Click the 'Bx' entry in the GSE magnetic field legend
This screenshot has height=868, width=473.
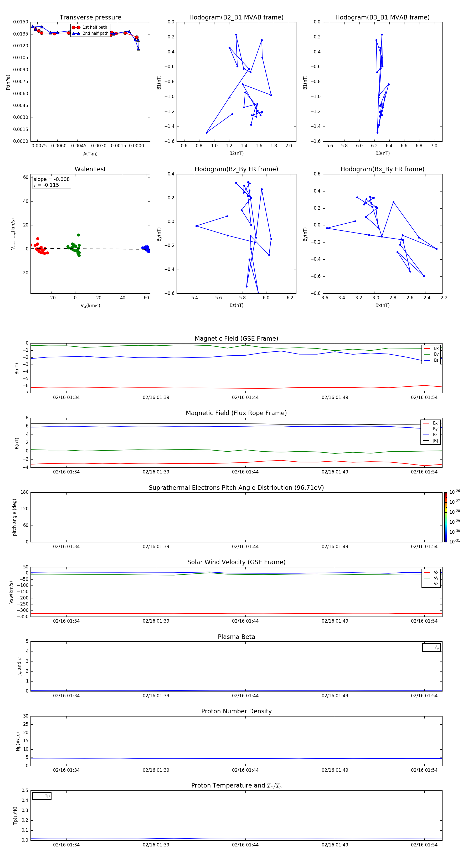(431, 349)
